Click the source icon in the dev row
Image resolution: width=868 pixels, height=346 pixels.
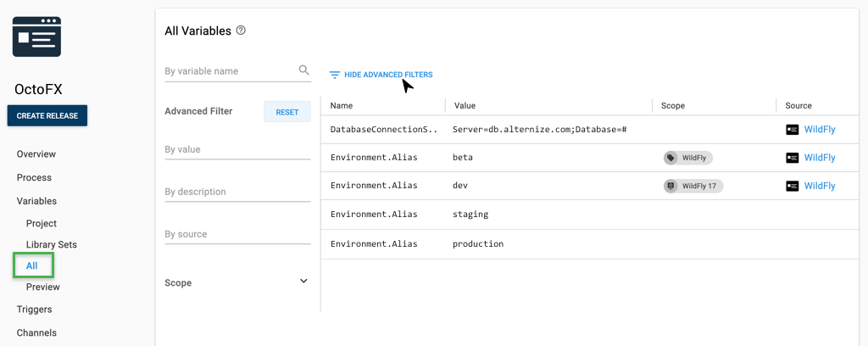point(792,186)
